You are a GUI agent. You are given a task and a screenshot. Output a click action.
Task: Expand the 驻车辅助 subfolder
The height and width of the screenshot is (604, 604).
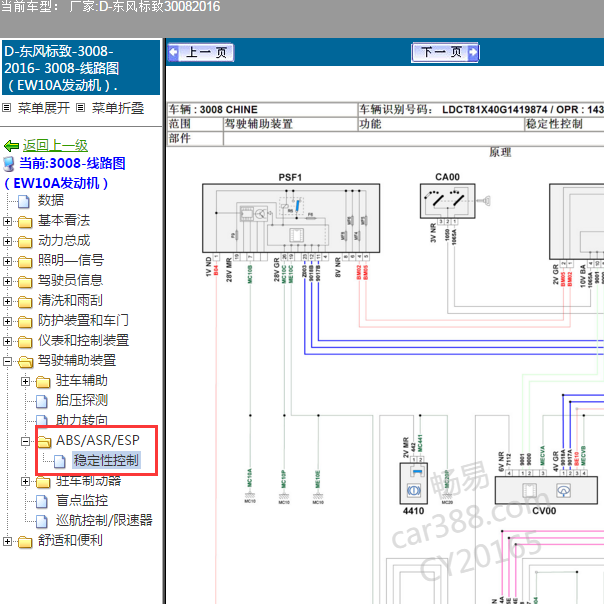pos(25,381)
